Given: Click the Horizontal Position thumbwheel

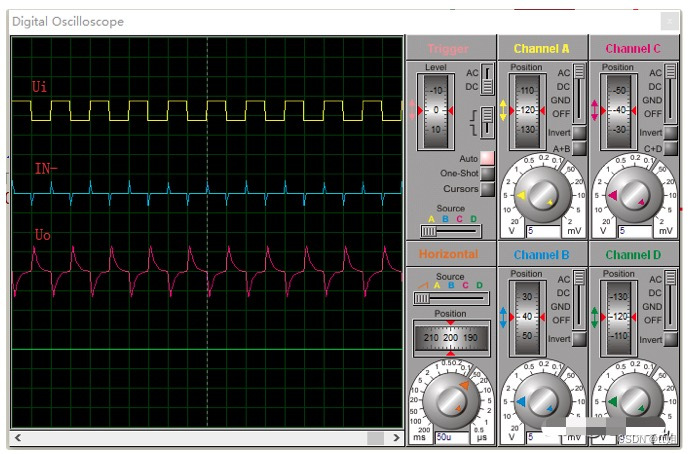Looking at the screenshot, I should 451,339.
